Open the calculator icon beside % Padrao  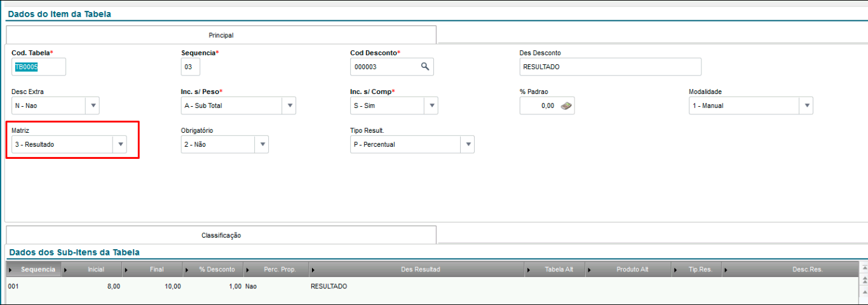(566, 105)
